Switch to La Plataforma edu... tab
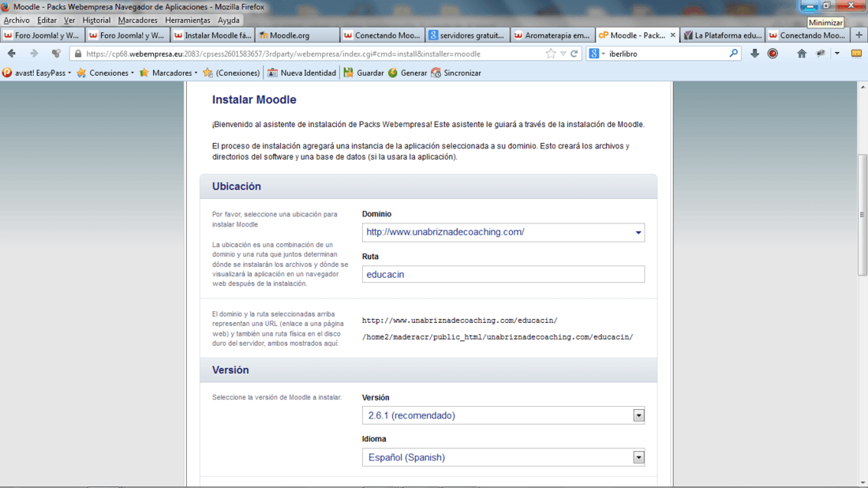 pyautogui.click(x=722, y=35)
